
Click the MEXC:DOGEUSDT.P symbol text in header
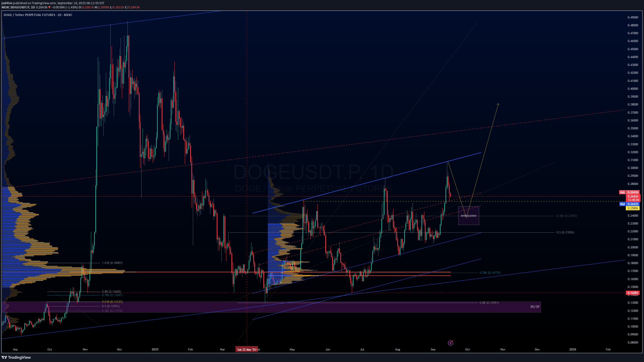pos(15,7)
